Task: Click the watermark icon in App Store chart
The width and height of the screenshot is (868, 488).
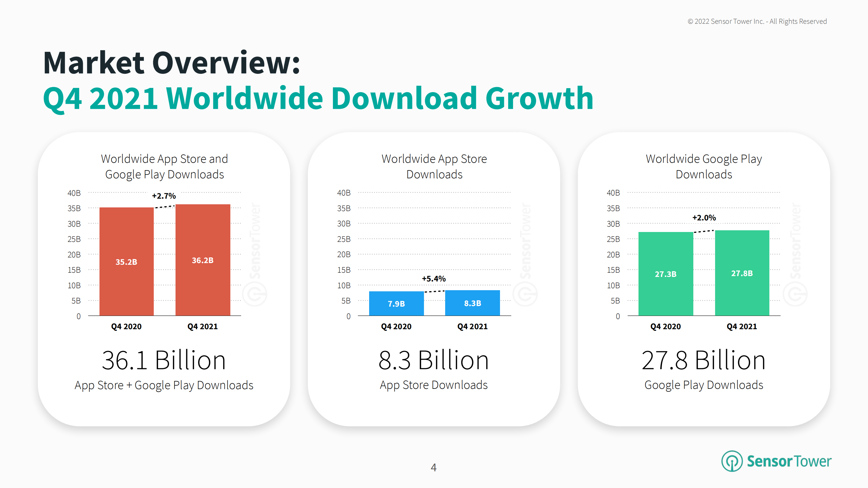Action: coord(525,294)
